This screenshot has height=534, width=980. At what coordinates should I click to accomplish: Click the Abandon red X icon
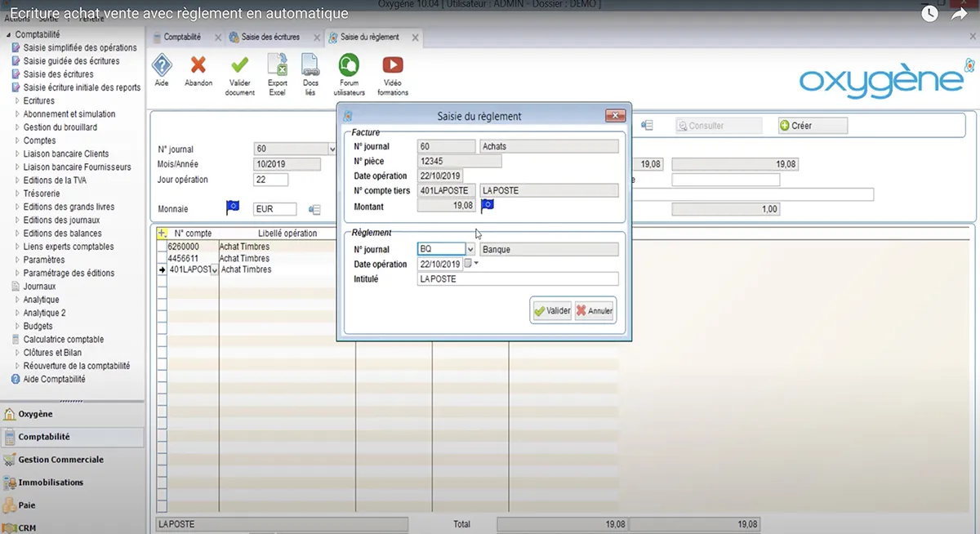198,65
